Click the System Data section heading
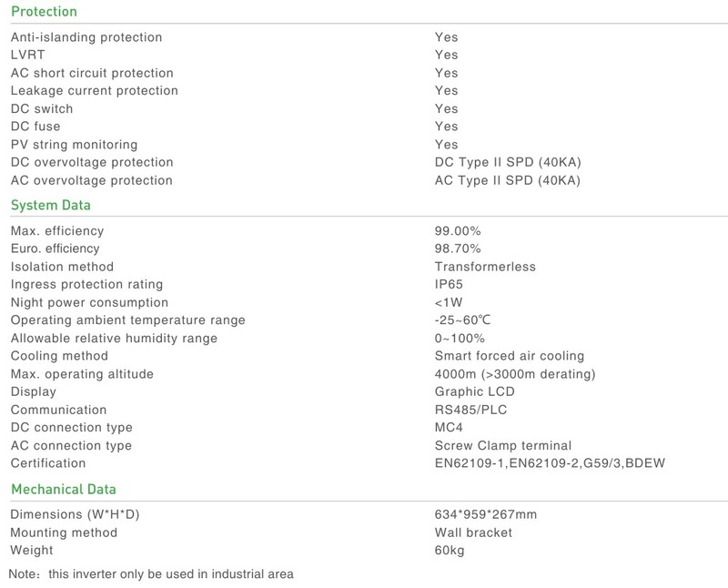The height and width of the screenshot is (588, 728). pos(50,205)
